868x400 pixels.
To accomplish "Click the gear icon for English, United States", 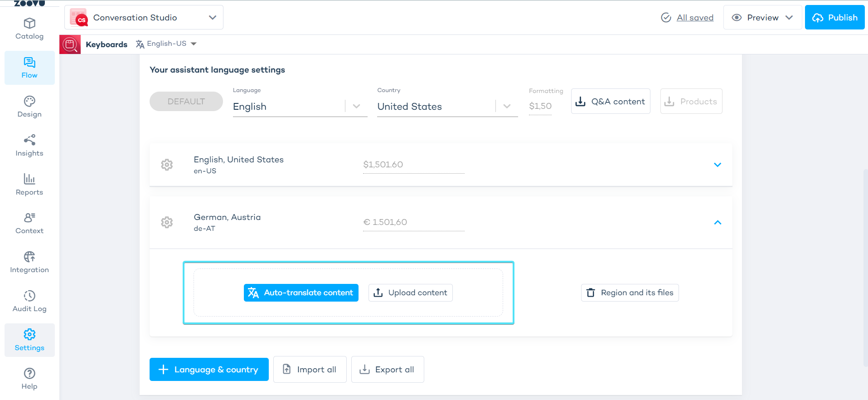I will [x=167, y=165].
